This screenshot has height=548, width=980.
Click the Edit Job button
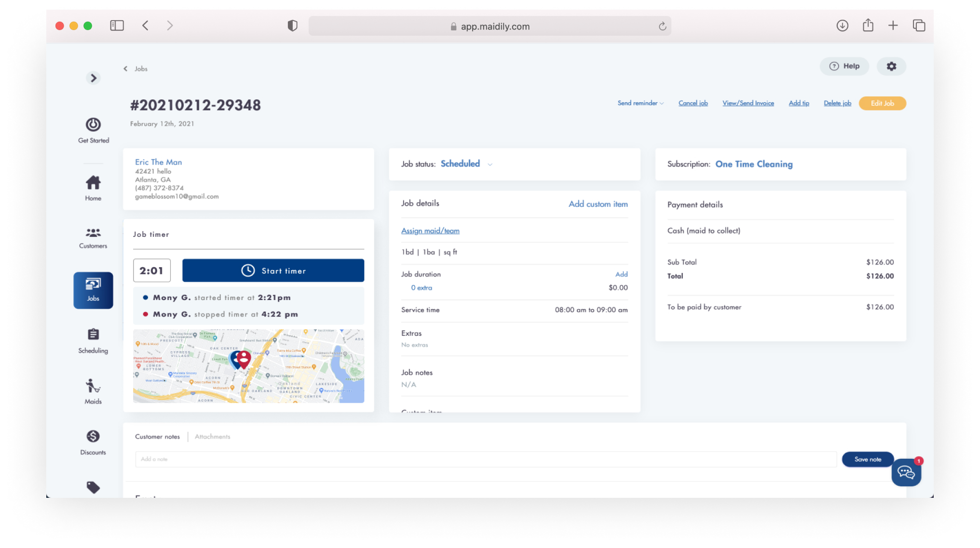(x=882, y=103)
